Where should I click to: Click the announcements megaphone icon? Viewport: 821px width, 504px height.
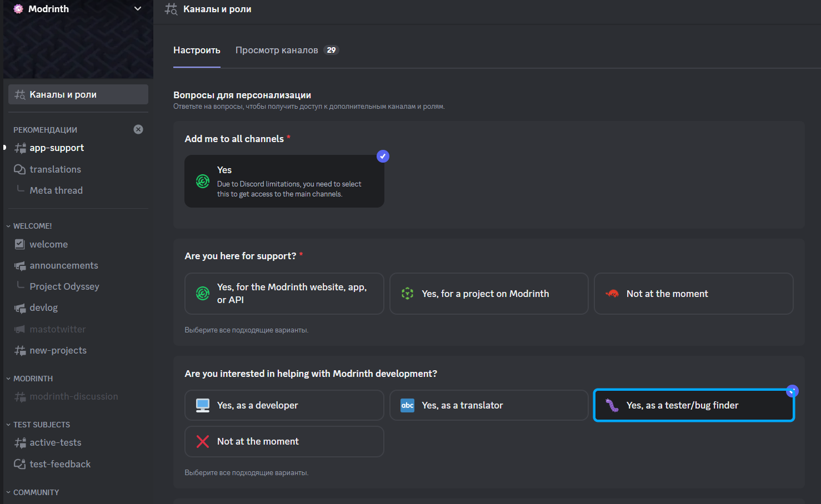coord(20,266)
